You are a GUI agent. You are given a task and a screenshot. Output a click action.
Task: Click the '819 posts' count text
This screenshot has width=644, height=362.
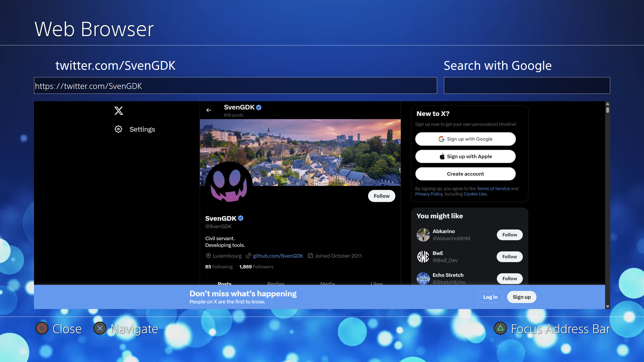click(233, 115)
